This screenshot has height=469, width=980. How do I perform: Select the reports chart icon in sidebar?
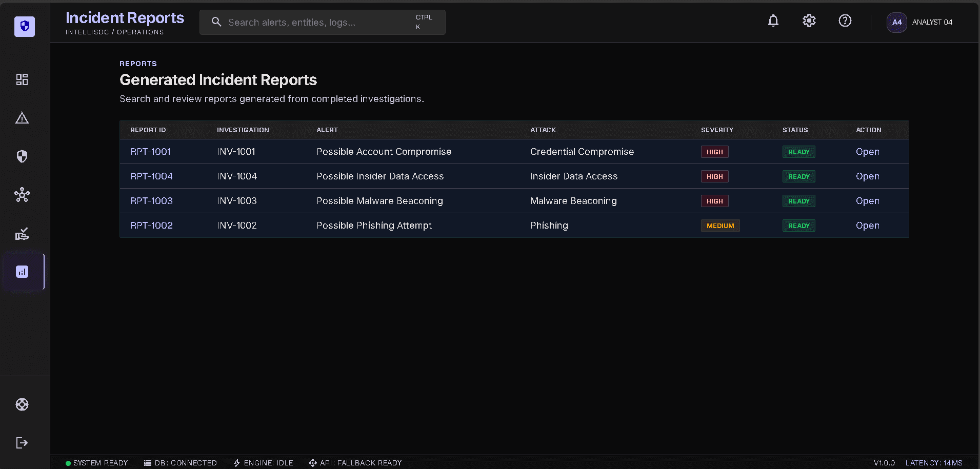(x=22, y=272)
